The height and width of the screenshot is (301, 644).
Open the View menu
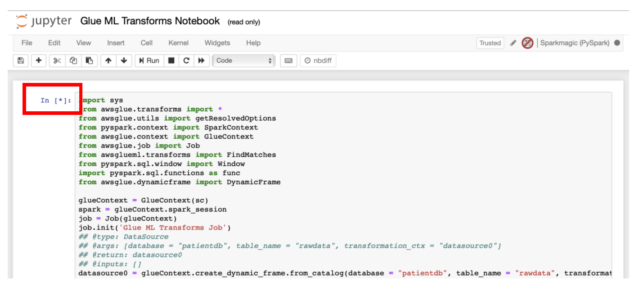coord(83,43)
